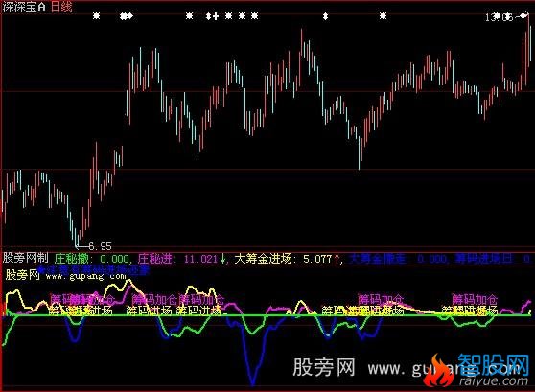Click the green down arrow after 11.021
Image resolution: width=535 pixels, height=392 pixels.
pyautogui.click(x=222, y=259)
